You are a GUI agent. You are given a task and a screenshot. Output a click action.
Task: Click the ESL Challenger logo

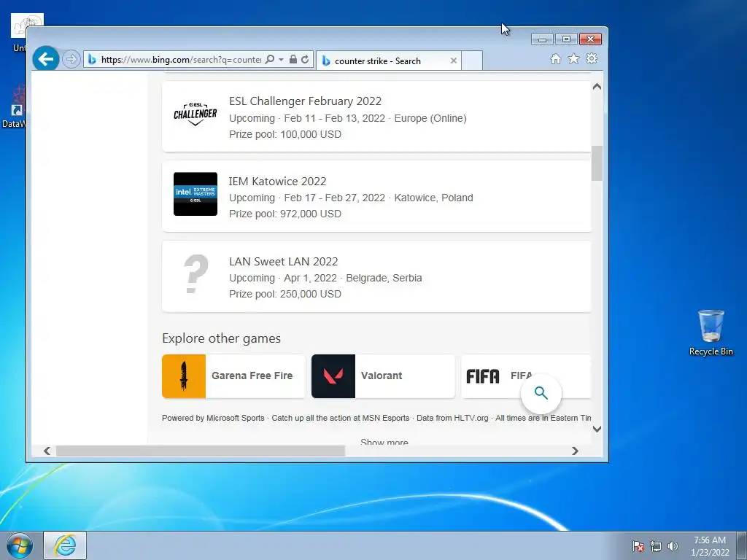point(196,114)
